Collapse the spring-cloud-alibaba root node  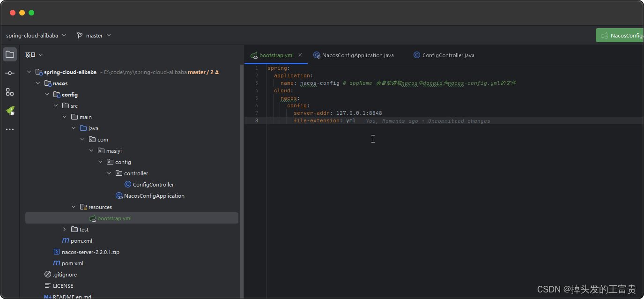click(29, 72)
